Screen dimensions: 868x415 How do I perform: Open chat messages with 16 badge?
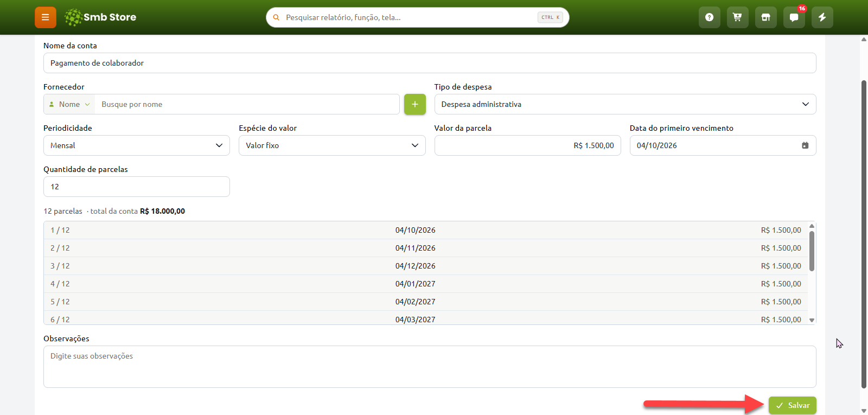pos(794,17)
